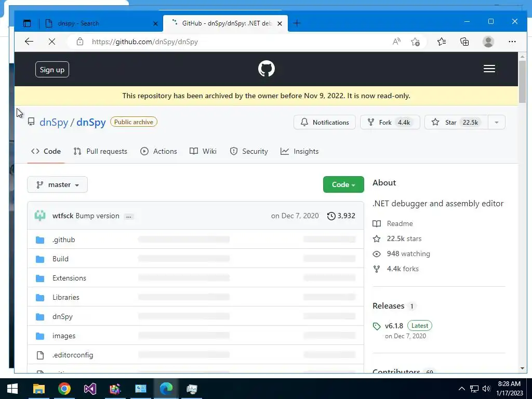
Task: Open the dnSpy owner link in the repo path
Action: click(x=54, y=122)
